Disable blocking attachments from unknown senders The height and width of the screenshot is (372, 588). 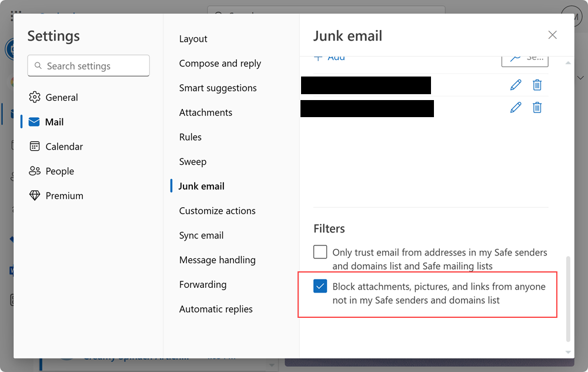coord(320,287)
